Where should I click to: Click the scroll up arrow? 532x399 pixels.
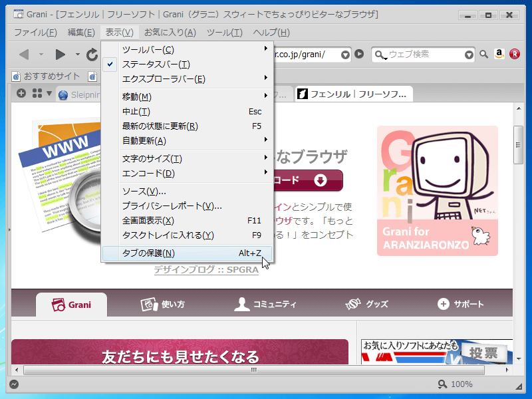[x=519, y=108]
